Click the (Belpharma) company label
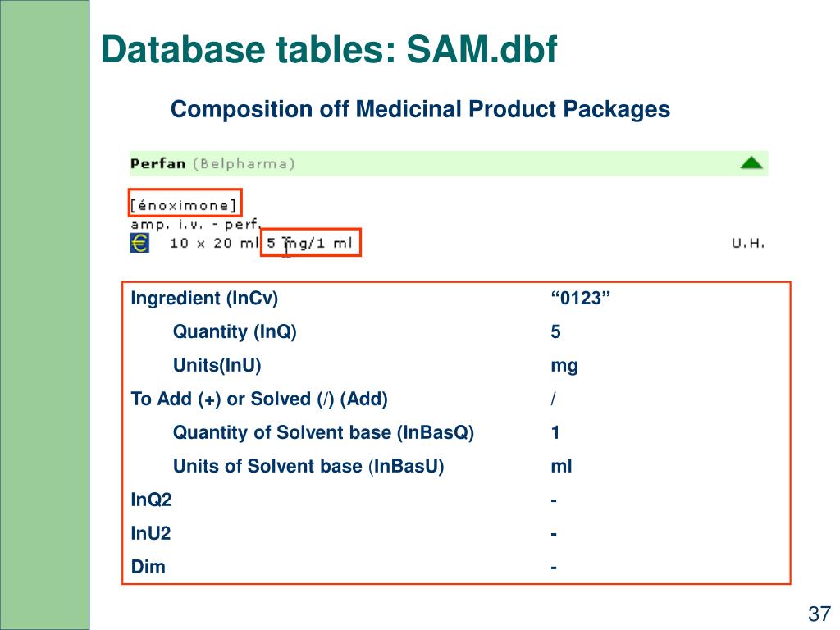Viewport: 840px width, 630px height. (x=244, y=163)
